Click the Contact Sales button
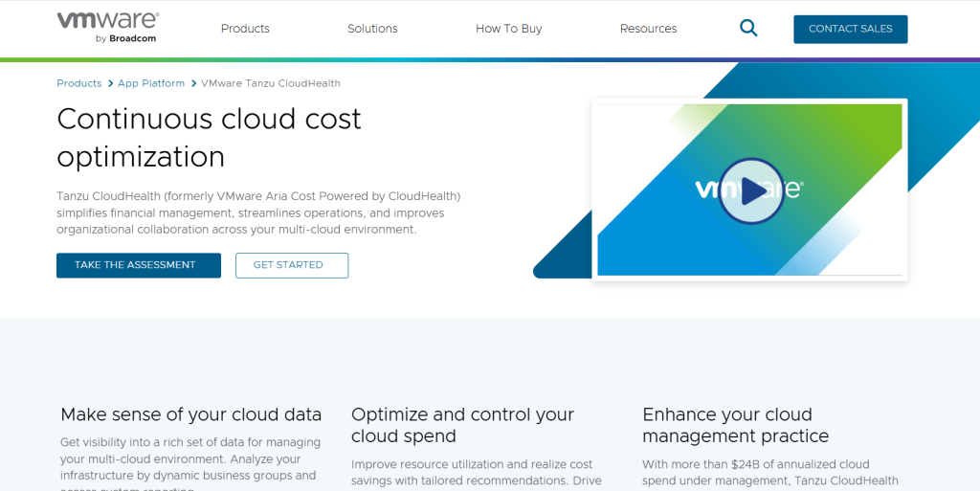The height and width of the screenshot is (491, 980). 850,29
